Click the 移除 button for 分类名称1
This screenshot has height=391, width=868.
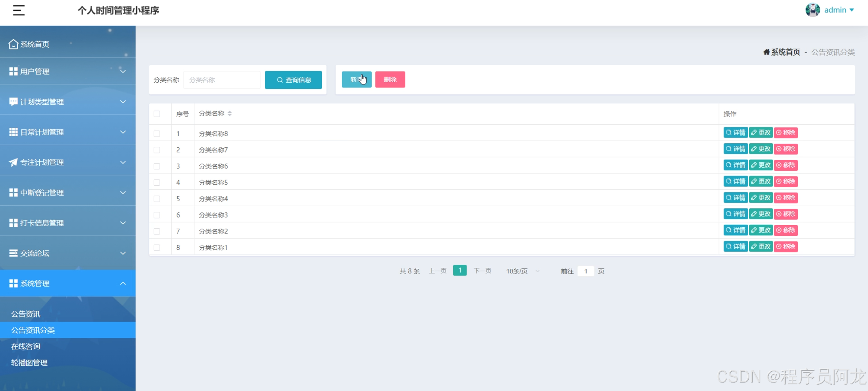coord(786,247)
